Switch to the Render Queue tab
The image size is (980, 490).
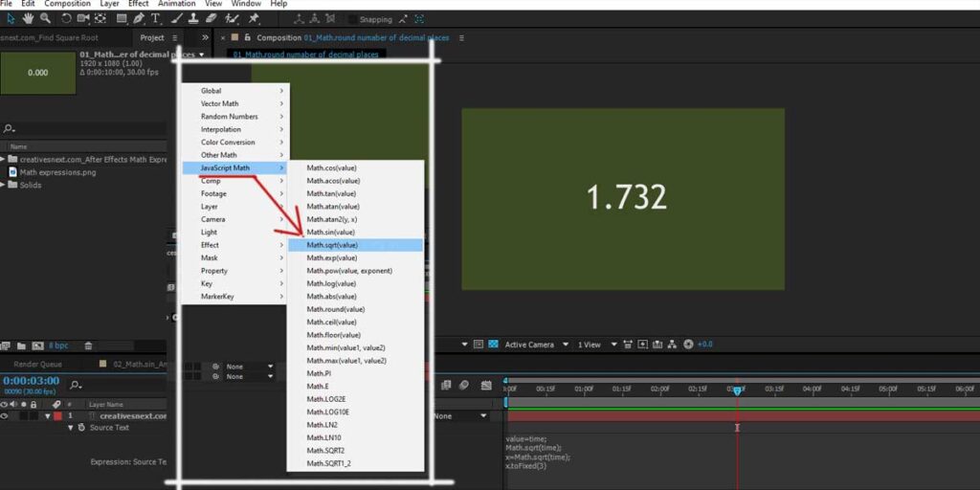(37, 364)
